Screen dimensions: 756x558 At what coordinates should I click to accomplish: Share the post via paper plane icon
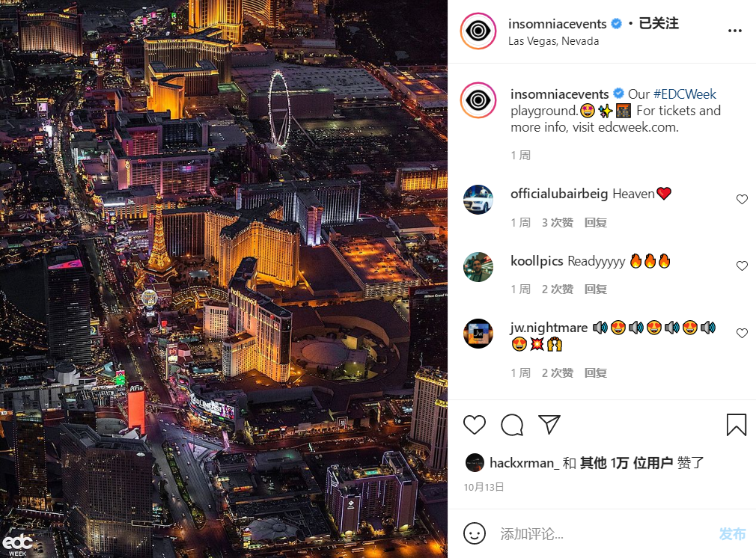click(x=549, y=424)
